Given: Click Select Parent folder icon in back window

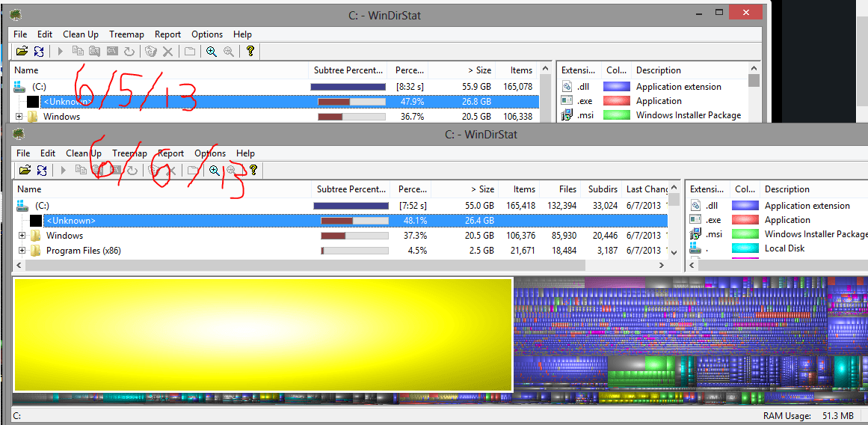Looking at the screenshot, I should 189,52.
